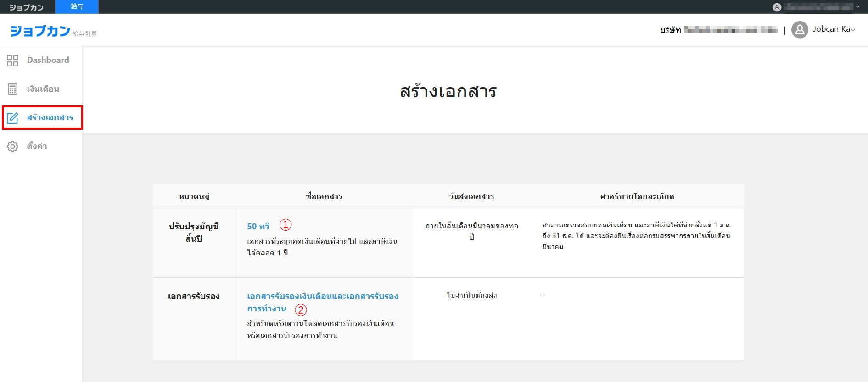Viewport: 868px width, 382px height.
Task: Open the ตั้งค่า settings menu
Action: tap(37, 146)
